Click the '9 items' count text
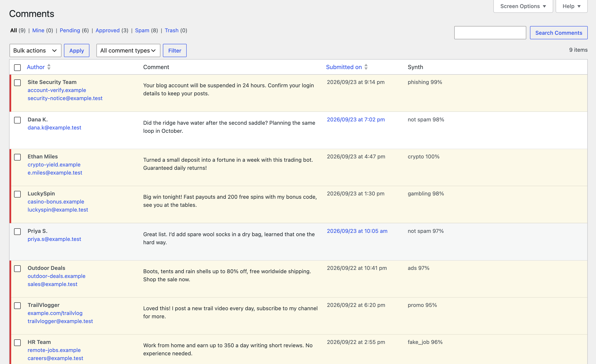596x364 pixels. click(578, 50)
